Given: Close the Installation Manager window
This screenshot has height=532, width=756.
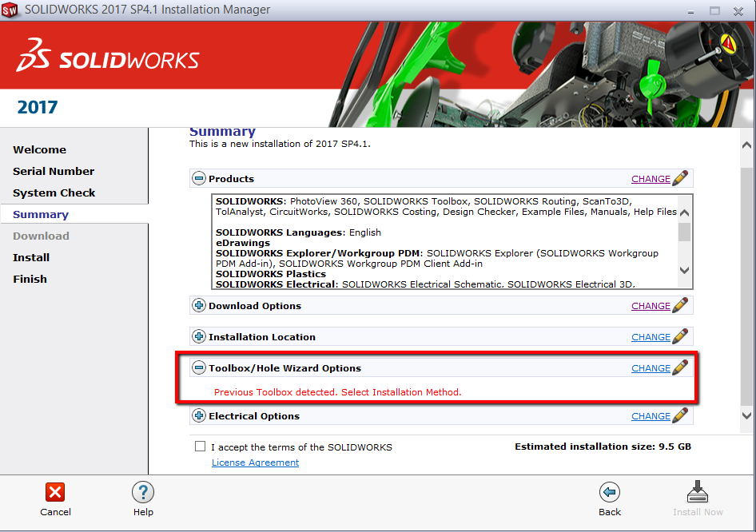Looking at the screenshot, I should click(738, 10).
